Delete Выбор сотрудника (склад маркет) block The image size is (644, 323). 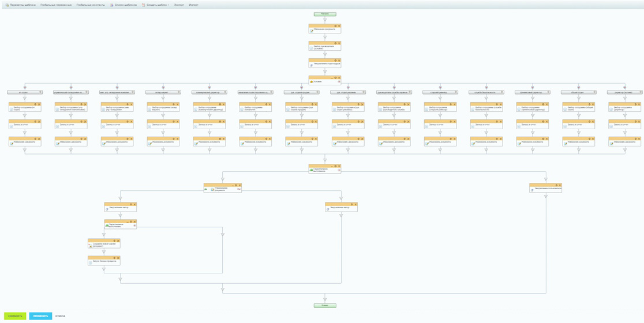coord(177,104)
